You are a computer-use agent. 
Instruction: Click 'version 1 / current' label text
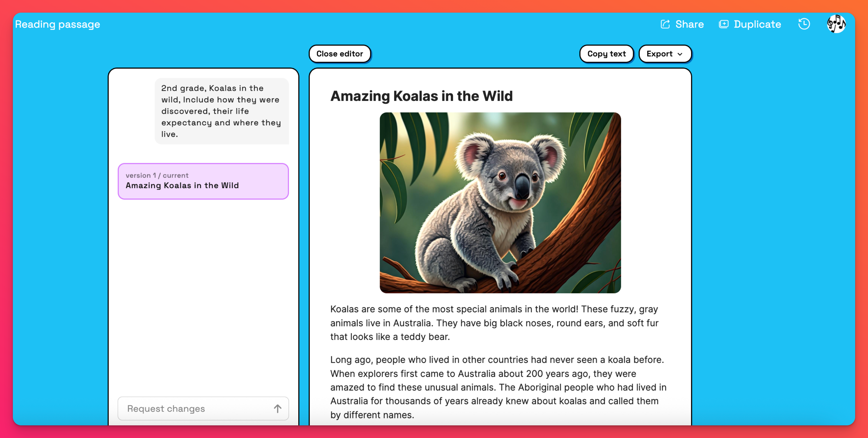(157, 175)
